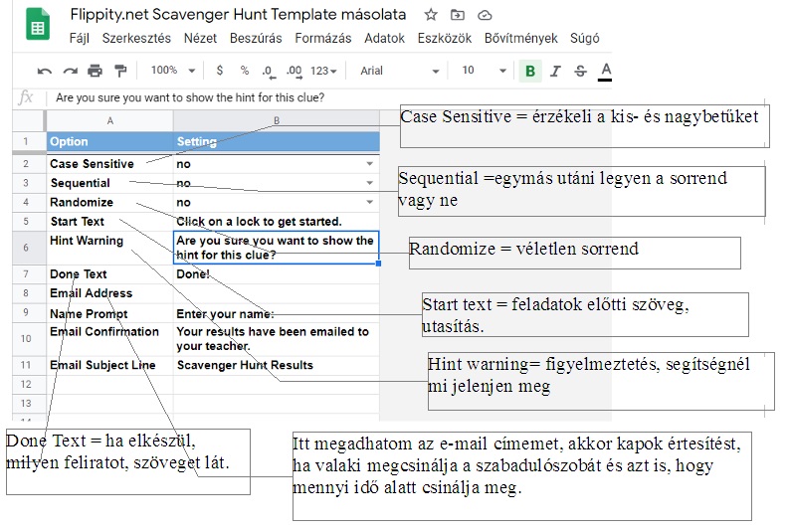Open the Szerkesztés menu
The height and width of the screenshot is (532, 789).
pos(136,38)
